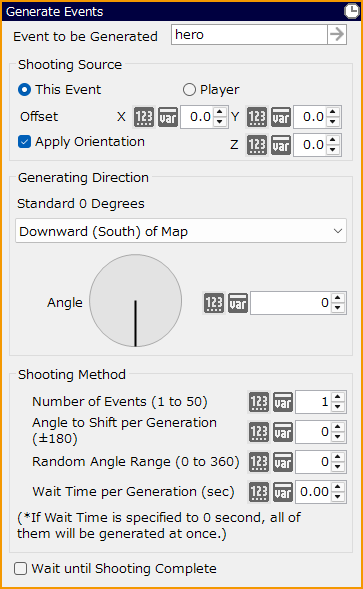Decrease Offset Z with down arrow
The image size is (363, 589).
pyautogui.click(x=333, y=150)
